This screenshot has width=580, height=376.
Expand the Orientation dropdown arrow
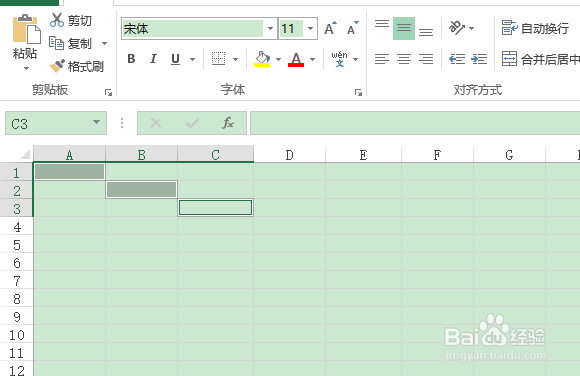pyautogui.click(x=472, y=28)
